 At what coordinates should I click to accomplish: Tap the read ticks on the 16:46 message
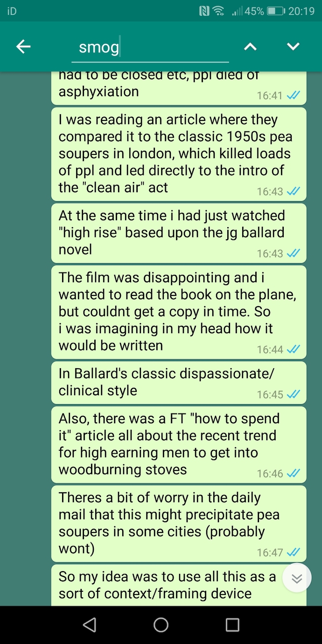(294, 473)
